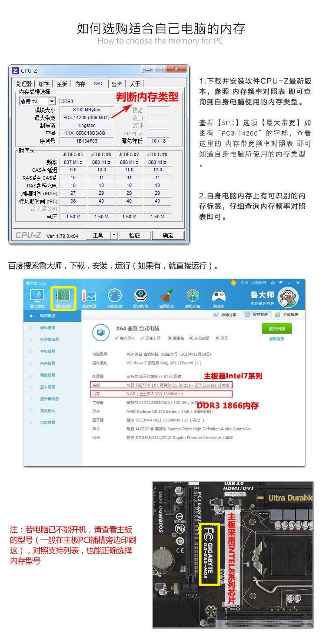Open the 插槽 #2 slot dropdown
Image resolution: width=326 pixels, height=644 pixels.
coord(37,101)
